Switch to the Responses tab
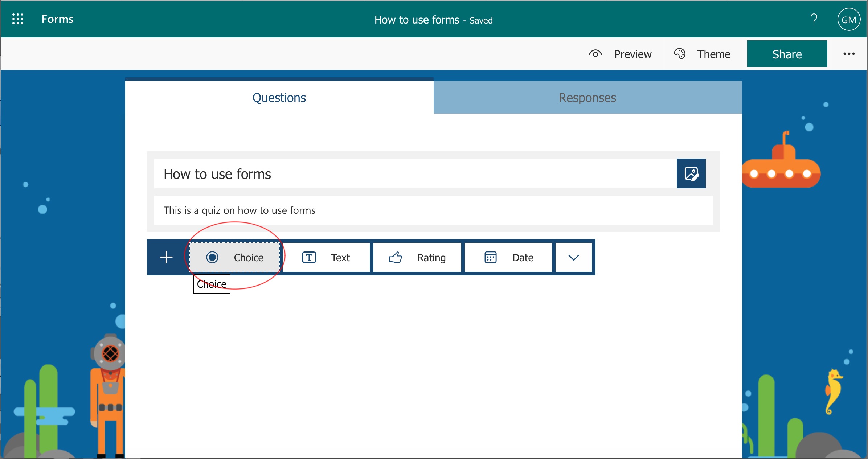 coord(587,98)
